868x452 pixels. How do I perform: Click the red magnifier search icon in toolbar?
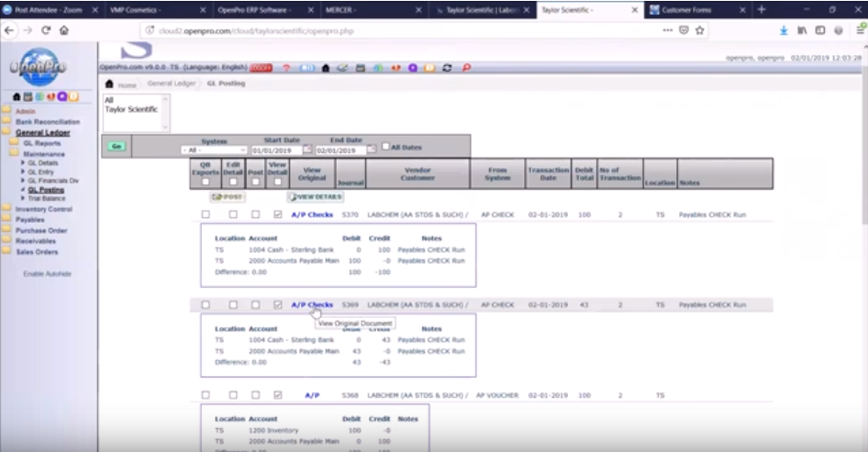pos(466,68)
